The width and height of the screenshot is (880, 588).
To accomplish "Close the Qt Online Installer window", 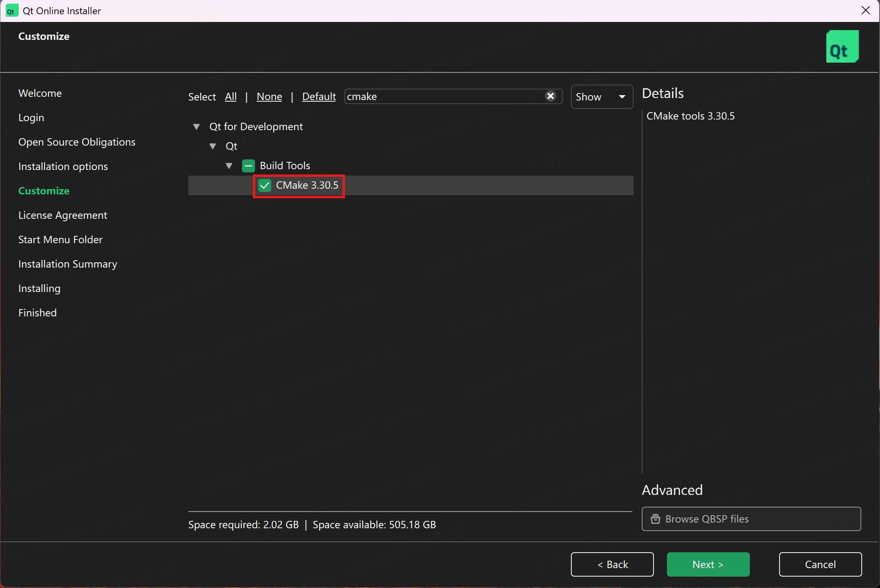I will [x=865, y=10].
